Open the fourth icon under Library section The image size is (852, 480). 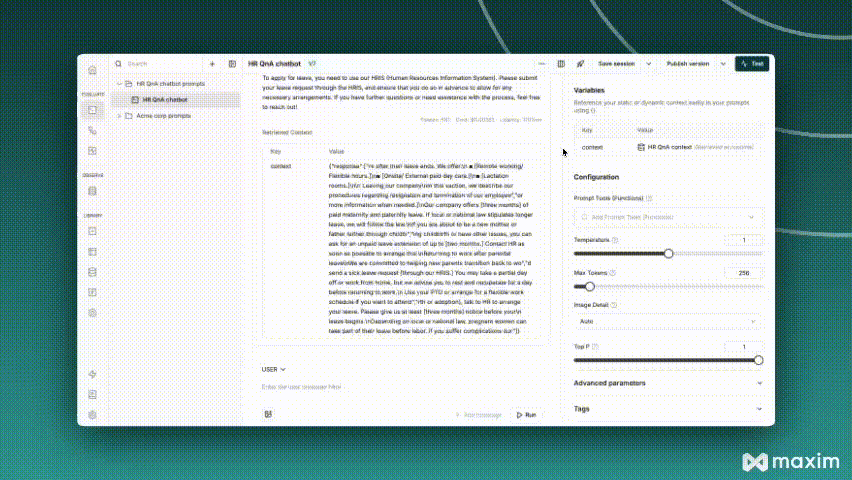92,292
